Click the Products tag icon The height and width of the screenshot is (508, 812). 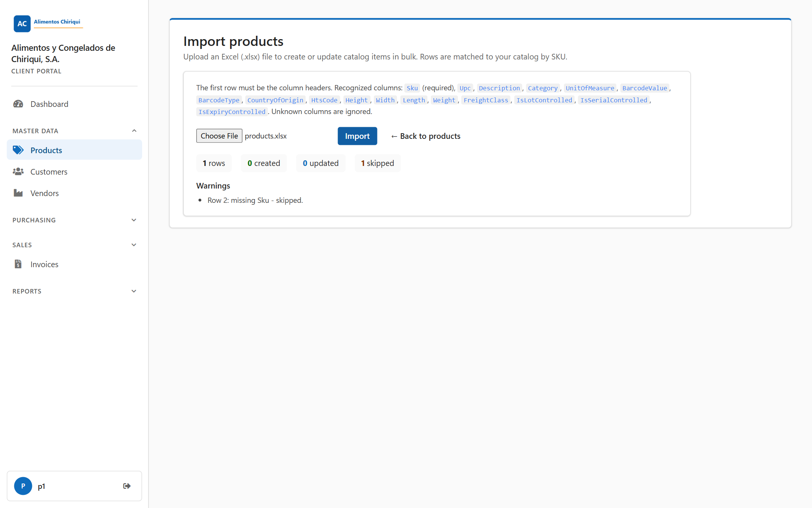pyautogui.click(x=18, y=150)
